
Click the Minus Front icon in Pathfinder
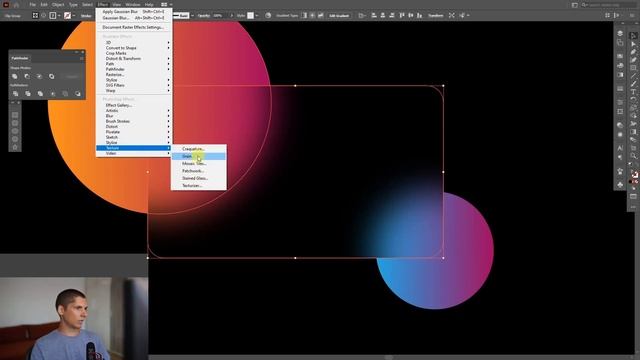[x=27, y=76]
